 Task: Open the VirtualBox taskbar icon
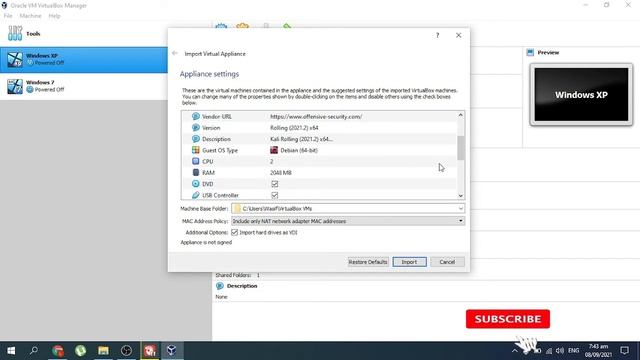point(171,351)
